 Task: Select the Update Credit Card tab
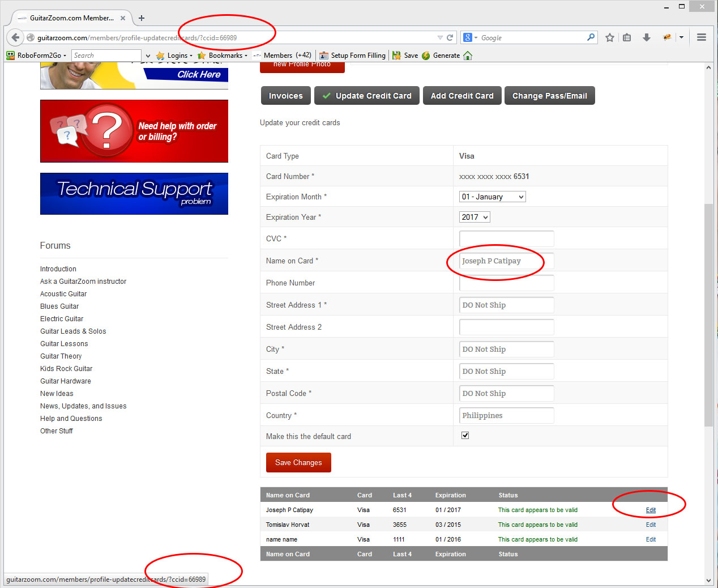click(367, 96)
